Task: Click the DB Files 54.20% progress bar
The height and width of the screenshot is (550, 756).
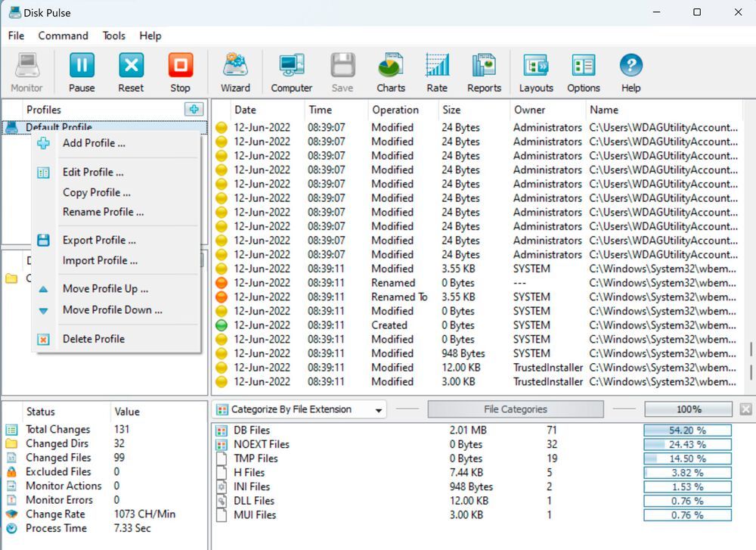Action: coord(687,430)
